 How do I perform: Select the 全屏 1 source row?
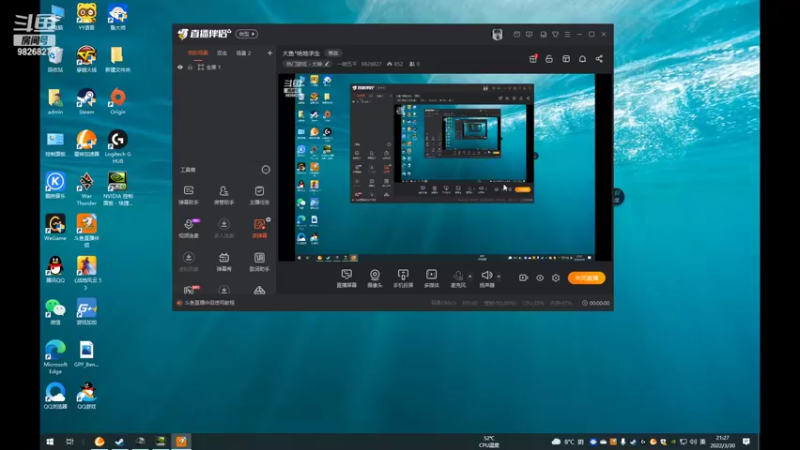click(x=224, y=67)
